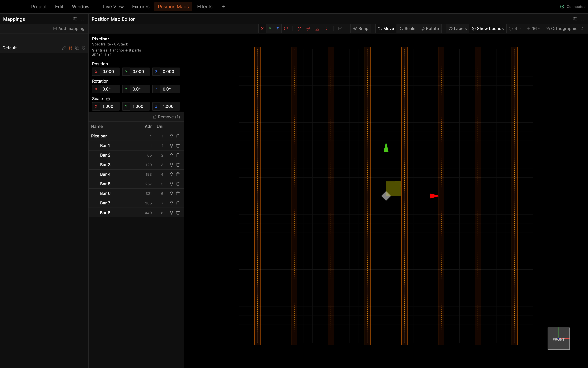
Task: Click the Position Y input field
Action: tap(136, 72)
